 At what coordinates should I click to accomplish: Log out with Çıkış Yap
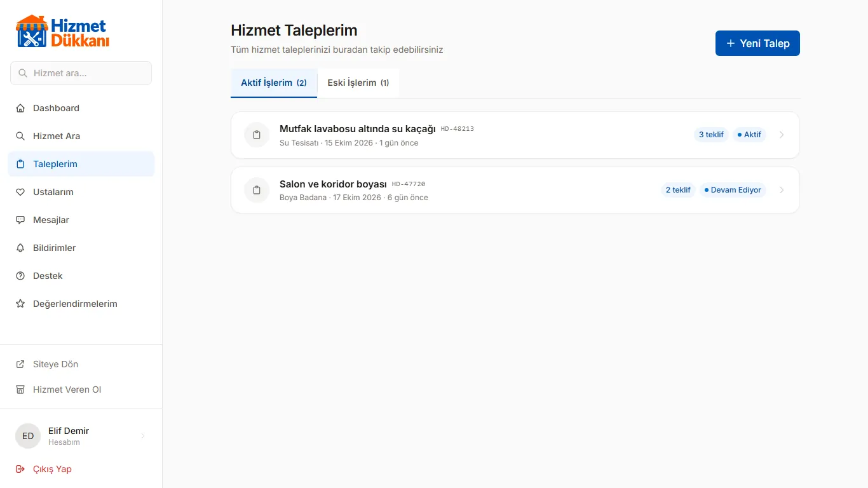tap(81, 469)
